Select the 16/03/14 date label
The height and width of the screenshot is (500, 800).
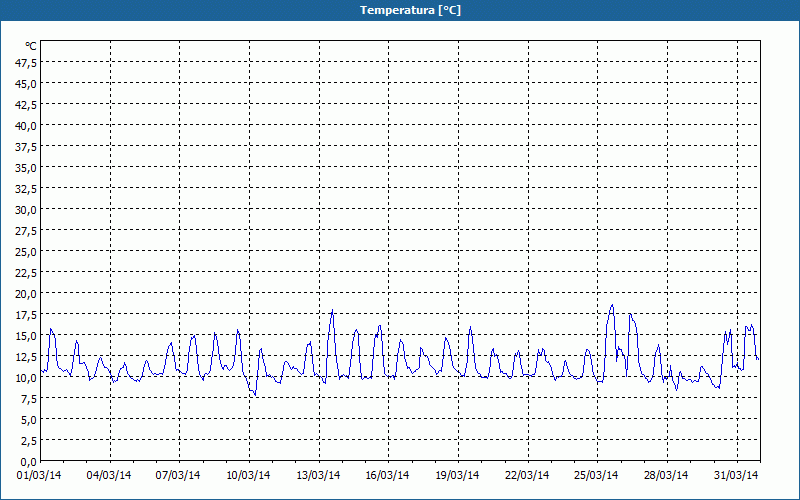point(387,476)
